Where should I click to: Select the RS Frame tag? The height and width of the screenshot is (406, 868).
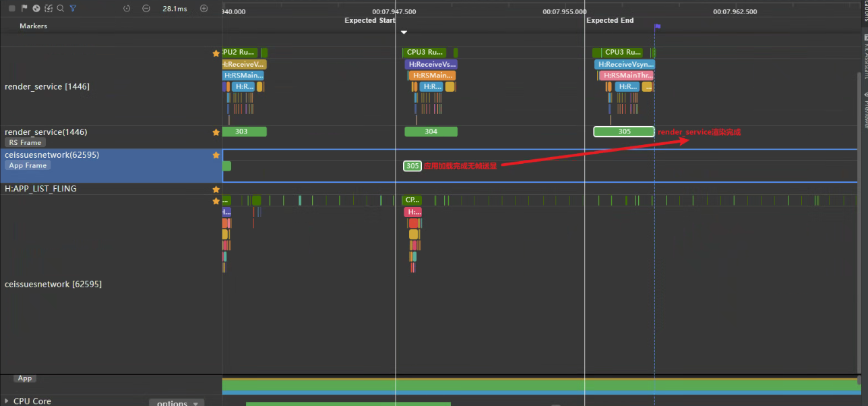[26, 142]
